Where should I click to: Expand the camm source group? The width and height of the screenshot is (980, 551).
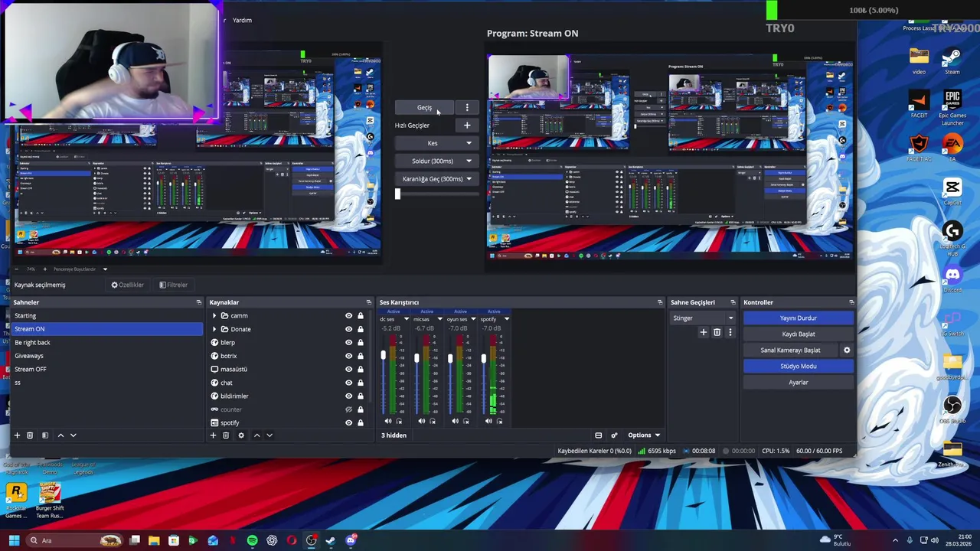[214, 316]
